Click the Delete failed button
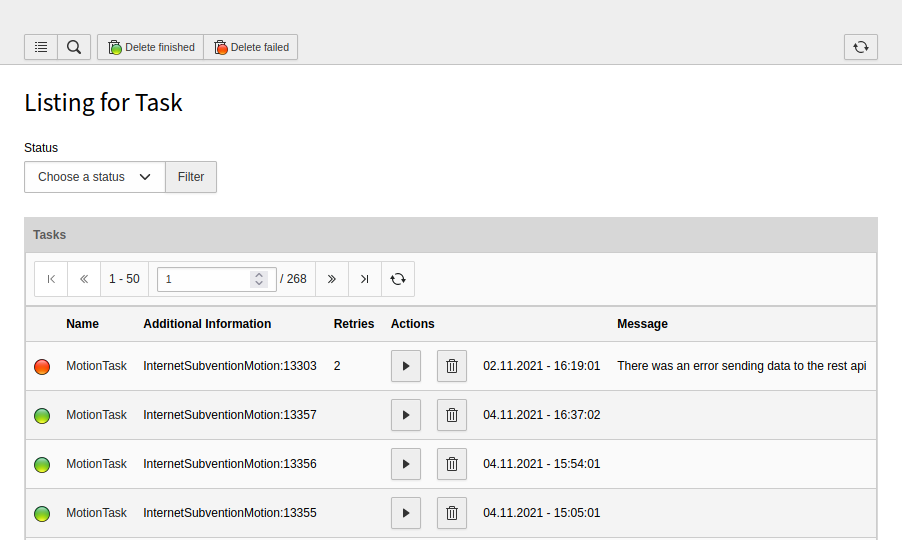 pyautogui.click(x=251, y=47)
